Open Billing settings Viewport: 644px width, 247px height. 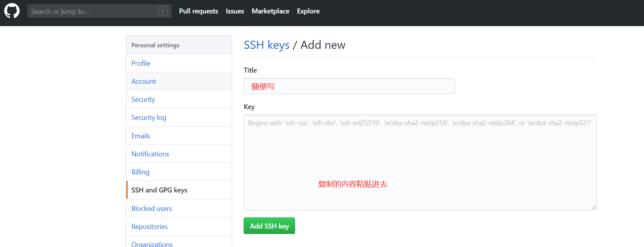coord(179,172)
